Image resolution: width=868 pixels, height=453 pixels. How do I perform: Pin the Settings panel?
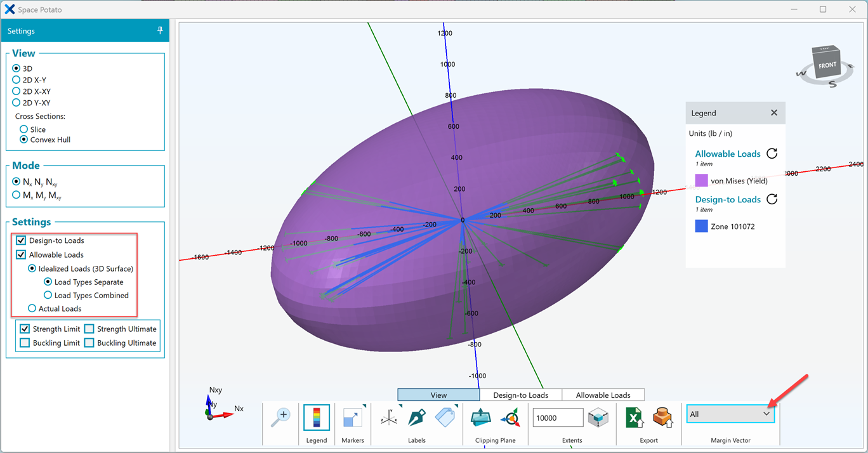[x=160, y=30]
